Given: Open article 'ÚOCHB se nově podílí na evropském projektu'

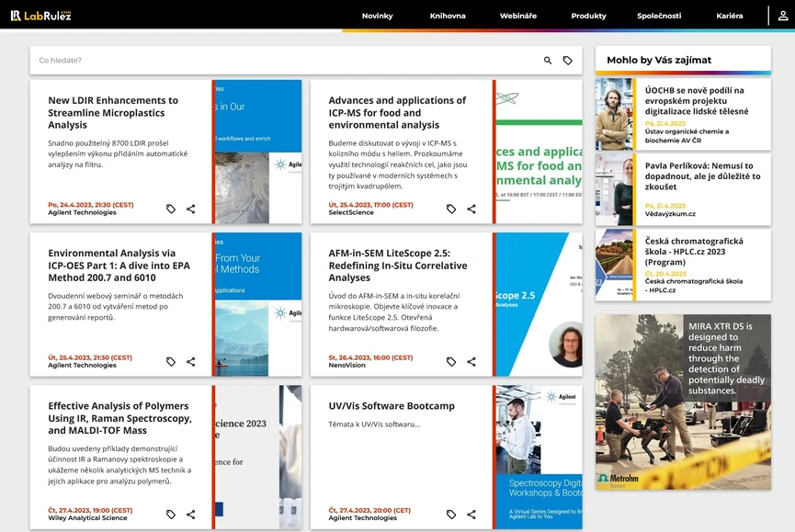Looking at the screenshot, I should tap(697, 101).
